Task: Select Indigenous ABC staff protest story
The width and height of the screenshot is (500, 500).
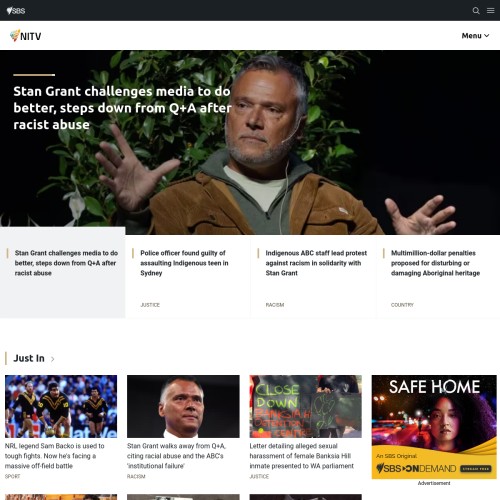Action: 313,277
